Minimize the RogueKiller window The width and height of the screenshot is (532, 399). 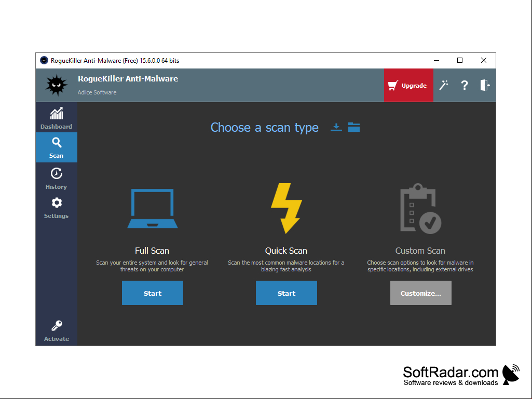click(436, 60)
